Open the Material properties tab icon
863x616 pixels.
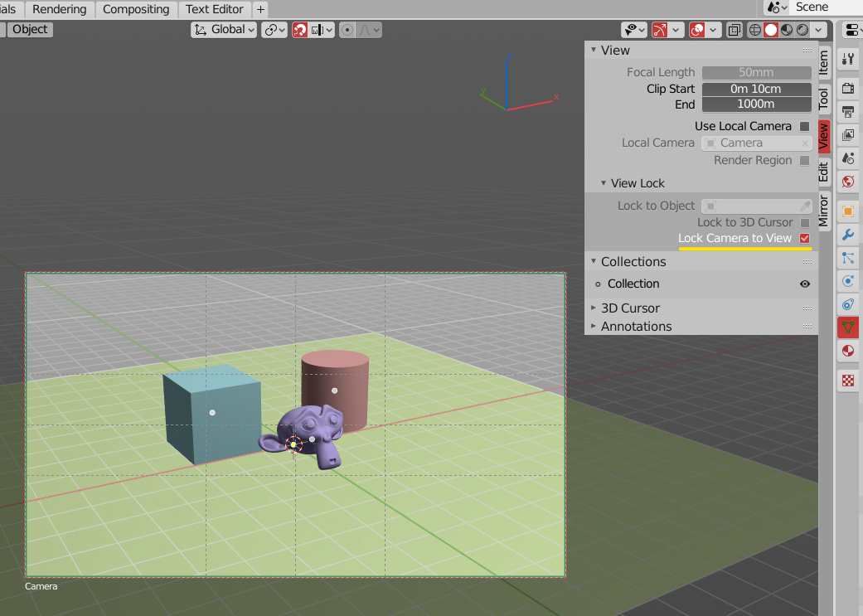click(x=848, y=351)
